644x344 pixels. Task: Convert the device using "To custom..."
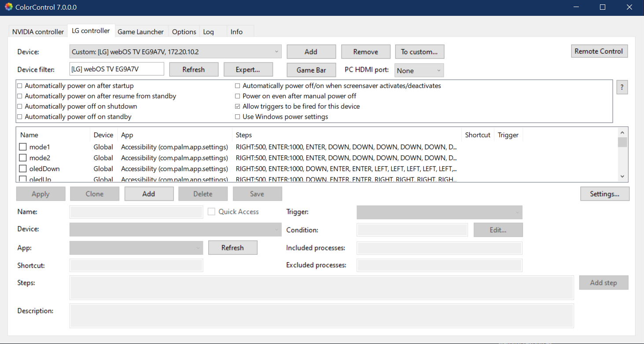[419, 51]
